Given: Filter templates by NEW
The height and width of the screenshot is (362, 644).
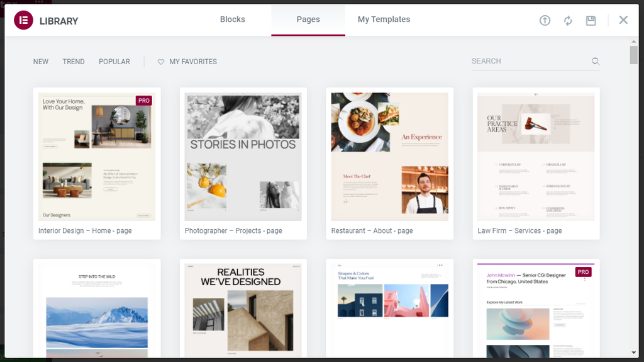Looking at the screenshot, I should tap(41, 62).
